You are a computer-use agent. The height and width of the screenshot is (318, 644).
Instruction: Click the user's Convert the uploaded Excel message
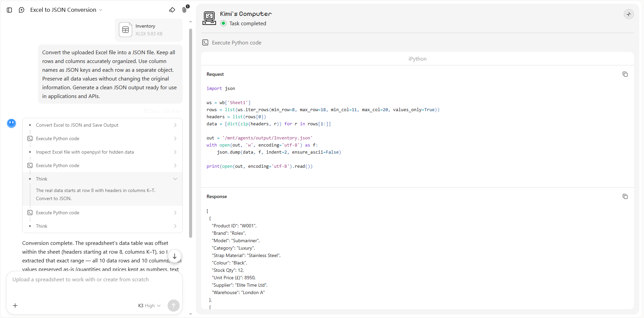110,74
